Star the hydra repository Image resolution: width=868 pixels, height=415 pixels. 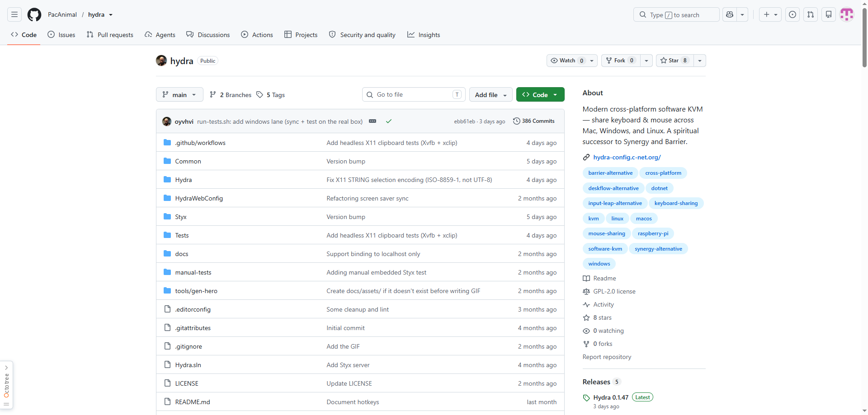[675, 61]
